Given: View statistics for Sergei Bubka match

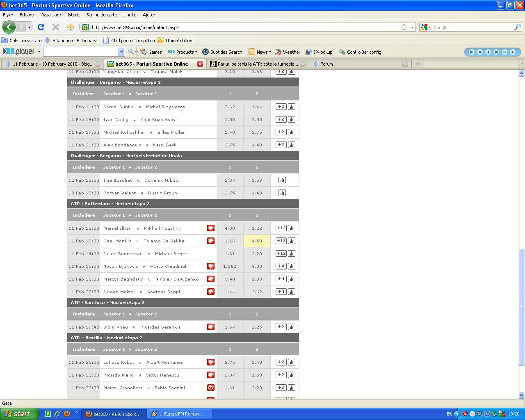Looking at the screenshot, I should tap(292, 107).
